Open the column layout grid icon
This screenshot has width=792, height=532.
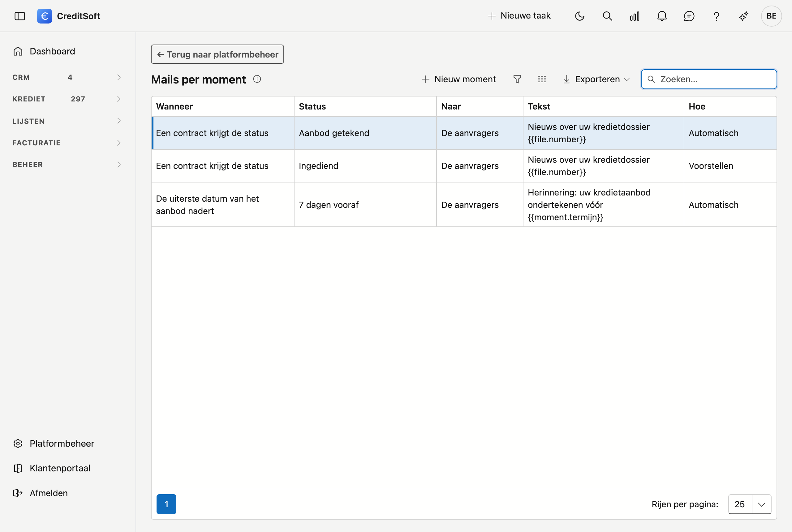pos(542,79)
